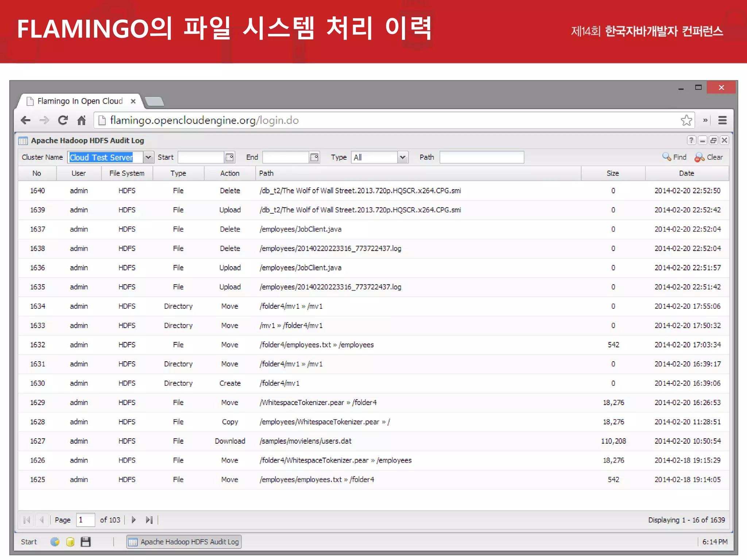Image resolution: width=747 pixels, height=560 pixels.
Task: Restore the HDFS Audit Log panel
Action: (x=713, y=140)
